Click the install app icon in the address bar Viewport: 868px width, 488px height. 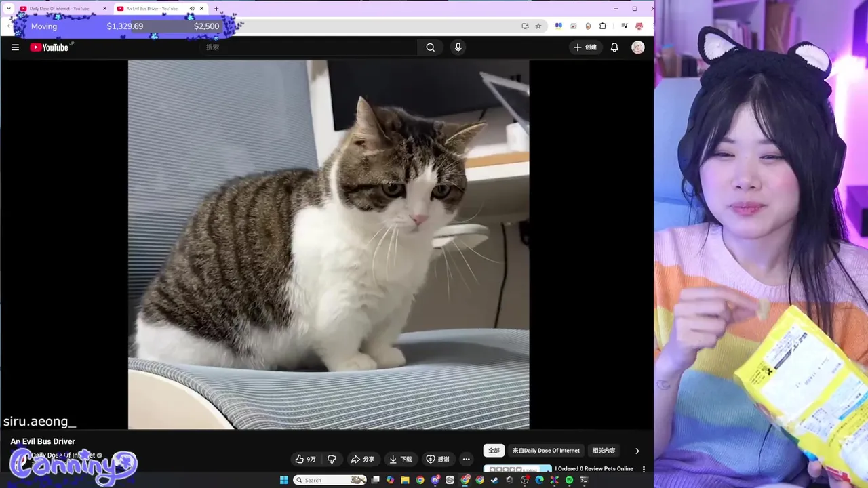pos(525,26)
